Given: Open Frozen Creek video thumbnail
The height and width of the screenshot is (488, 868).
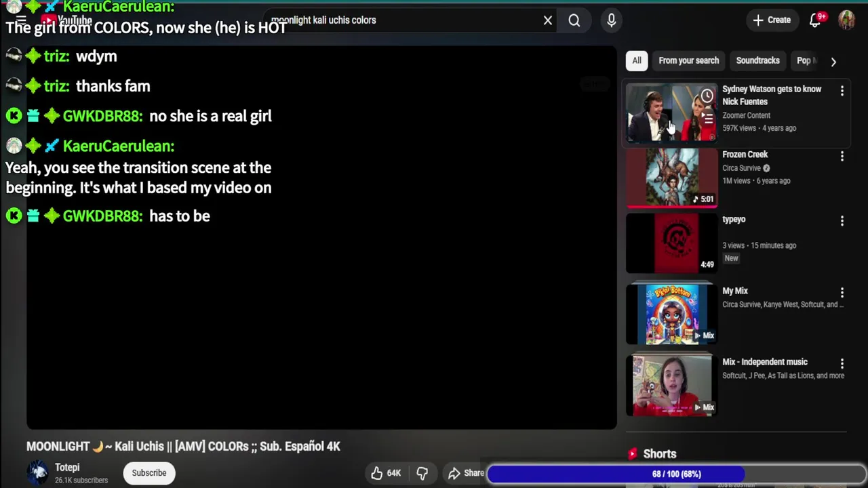Looking at the screenshot, I should (x=671, y=178).
